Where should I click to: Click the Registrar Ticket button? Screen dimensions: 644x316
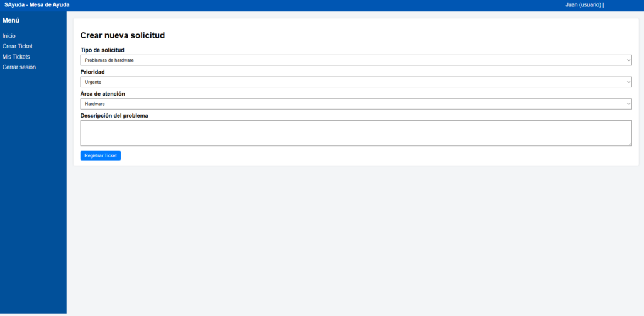(x=101, y=155)
